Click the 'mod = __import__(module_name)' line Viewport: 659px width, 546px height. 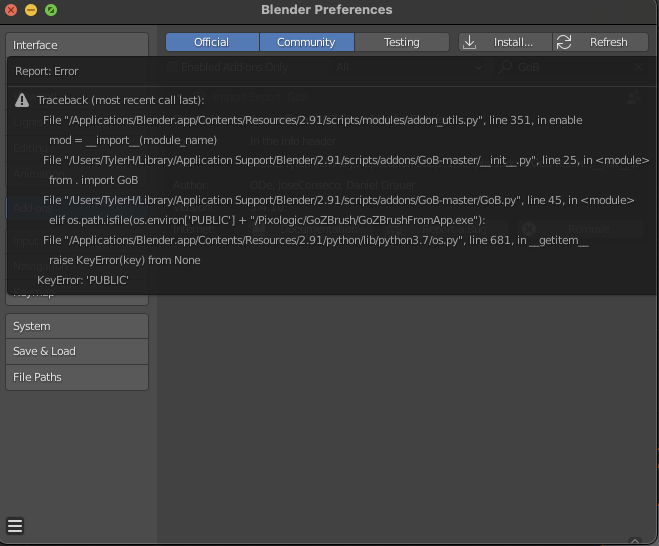tap(133, 140)
